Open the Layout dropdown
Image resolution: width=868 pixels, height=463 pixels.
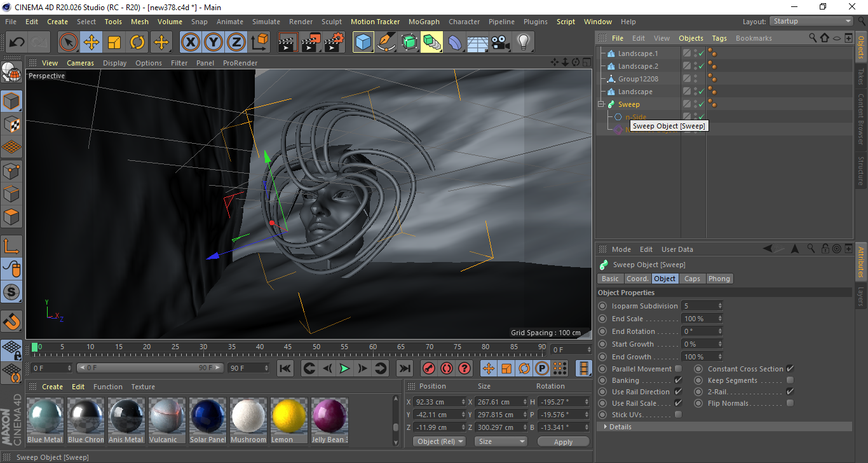tap(811, 22)
